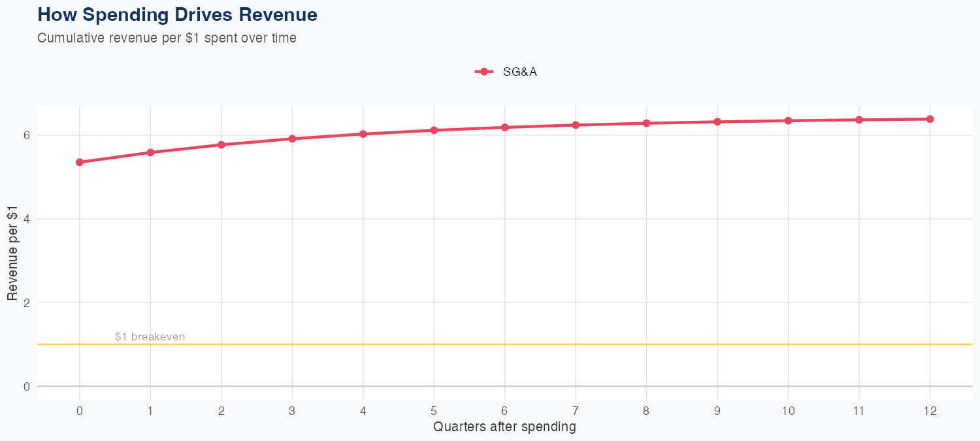The width and height of the screenshot is (980, 441).
Task: Select the SG&A data point at quarter 1
Action: [150, 152]
